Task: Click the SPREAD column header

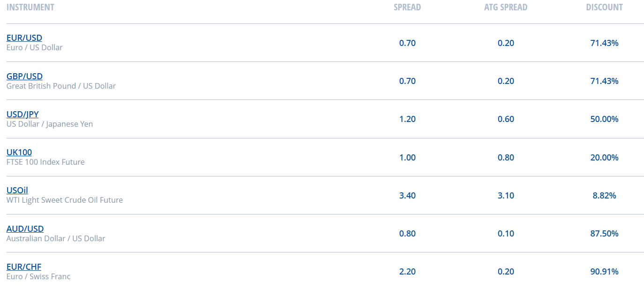Action: click(x=407, y=8)
